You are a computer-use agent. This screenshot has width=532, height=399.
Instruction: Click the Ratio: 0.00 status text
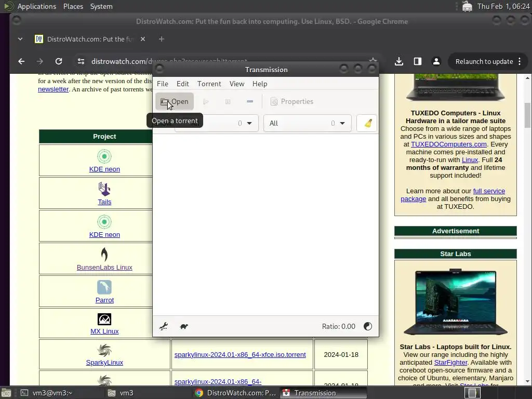(339, 326)
